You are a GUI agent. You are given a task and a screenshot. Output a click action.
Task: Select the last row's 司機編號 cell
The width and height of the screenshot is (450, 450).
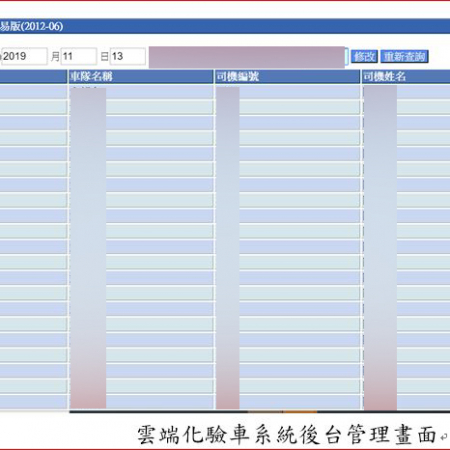(287, 402)
